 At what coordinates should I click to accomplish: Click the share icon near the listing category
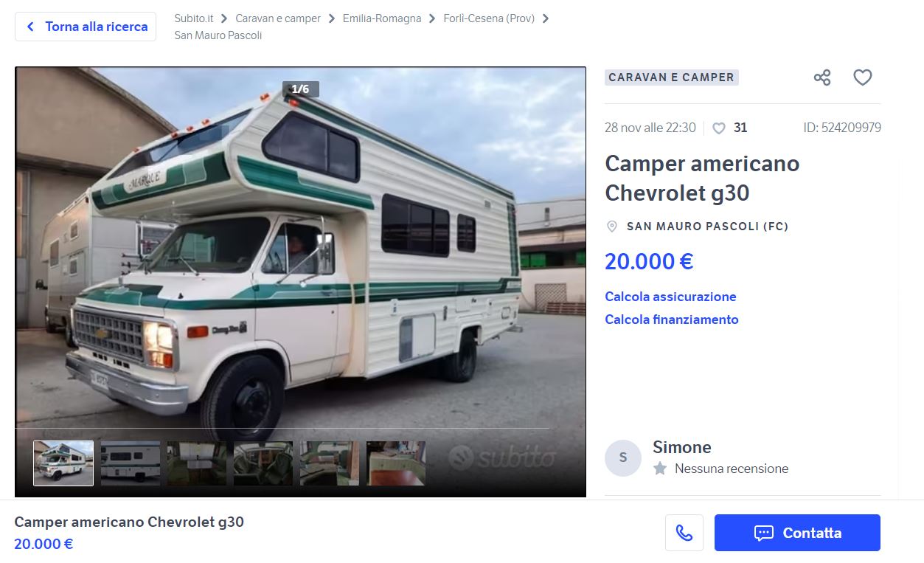coord(822,77)
